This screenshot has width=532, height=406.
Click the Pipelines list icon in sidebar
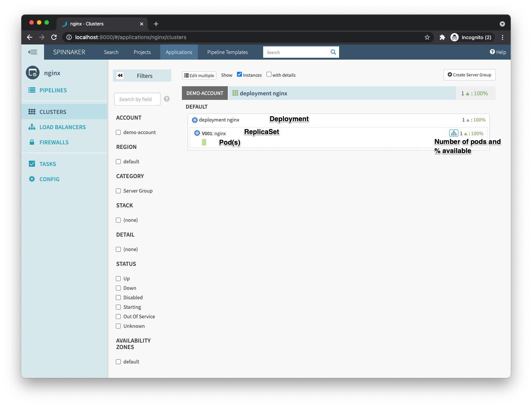[32, 90]
